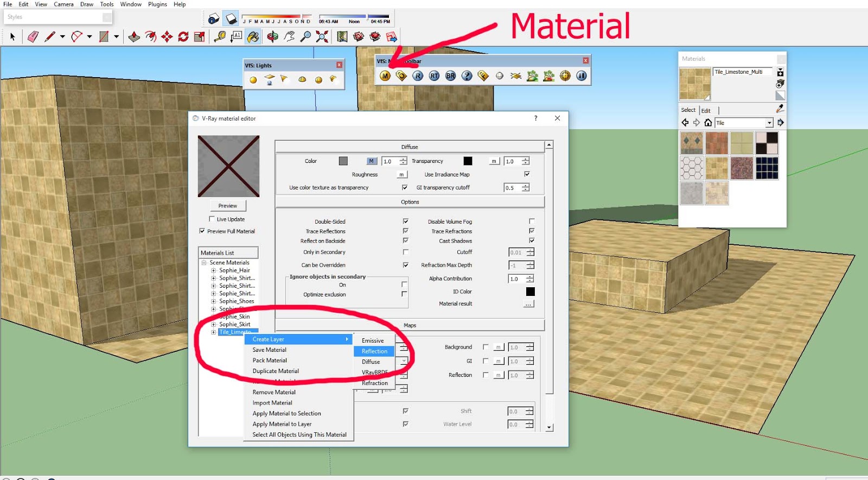Open V-Ray material editor M icon
Screen dimensions: 868x480
385,76
